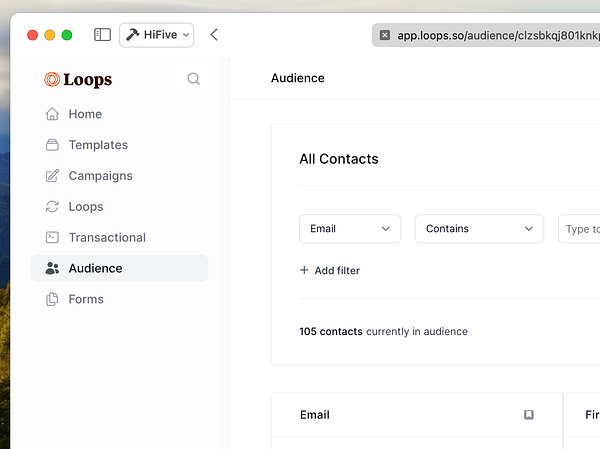Navigate back with the browser arrow

(x=214, y=35)
